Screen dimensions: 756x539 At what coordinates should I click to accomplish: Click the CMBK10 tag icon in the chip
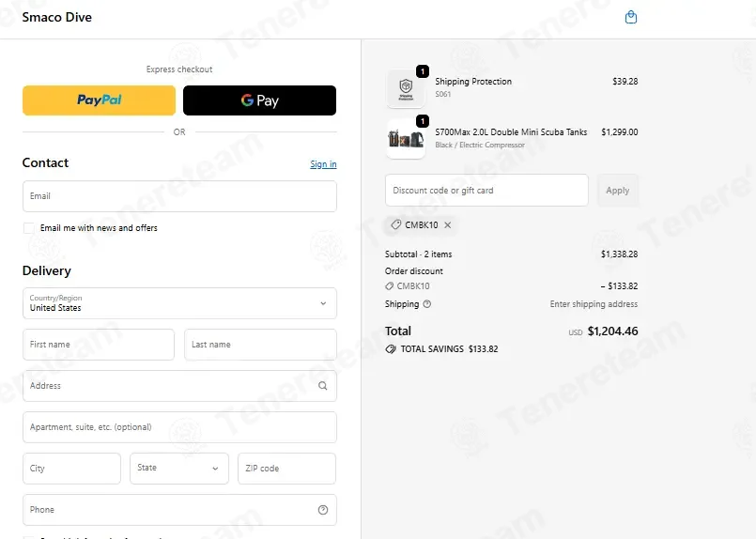click(395, 224)
